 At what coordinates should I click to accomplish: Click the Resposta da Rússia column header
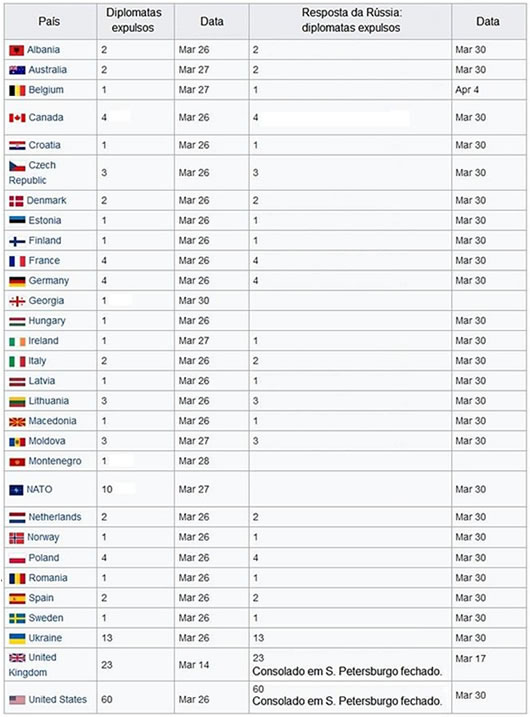point(350,21)
